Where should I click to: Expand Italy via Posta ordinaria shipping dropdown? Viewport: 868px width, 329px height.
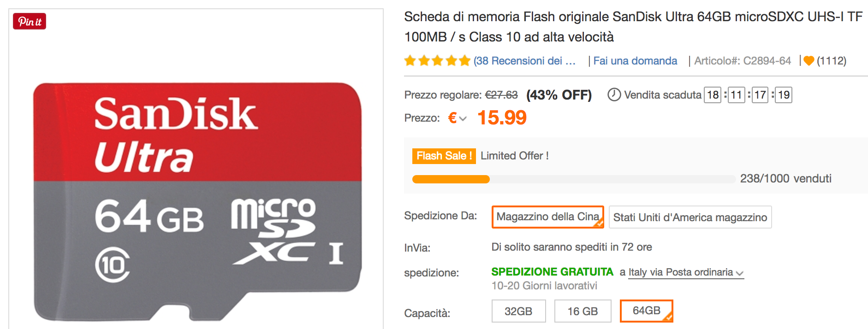point(739,273)
